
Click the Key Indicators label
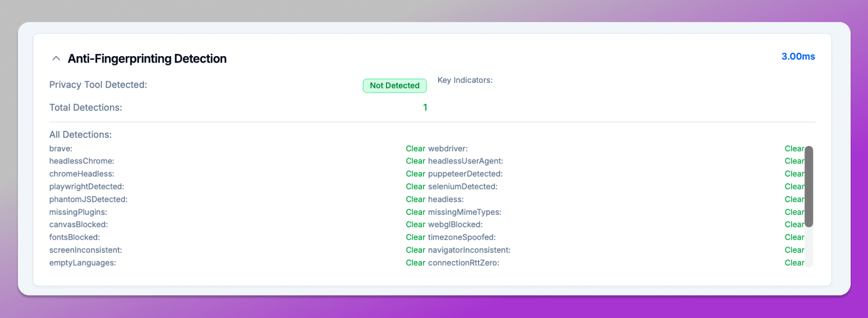pos(465,81)
